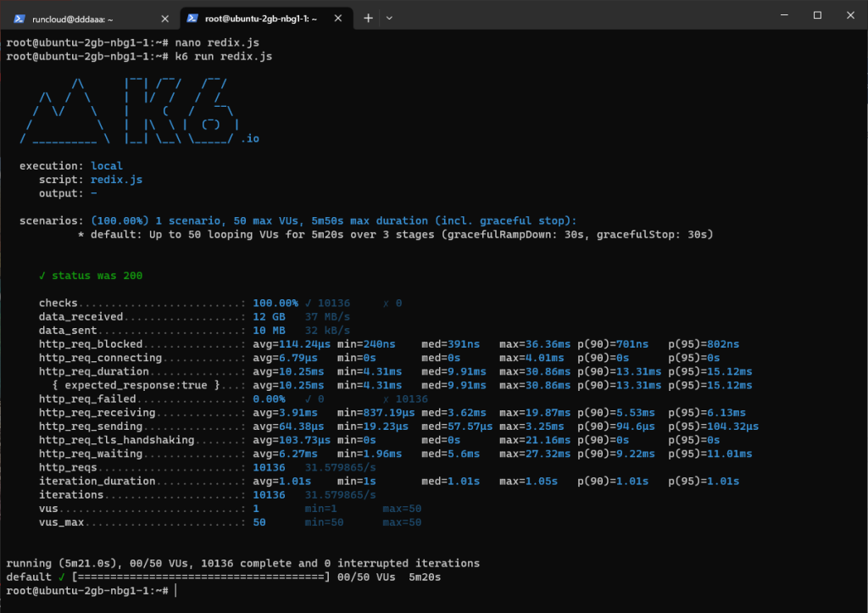Click the 'running (5m21.0s)' status line

coord(243,564)
